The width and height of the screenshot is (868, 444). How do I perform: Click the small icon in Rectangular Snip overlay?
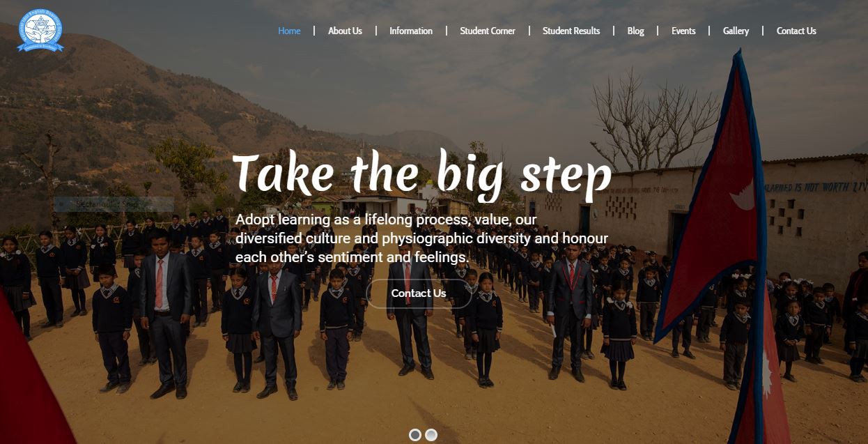[63, 204]
